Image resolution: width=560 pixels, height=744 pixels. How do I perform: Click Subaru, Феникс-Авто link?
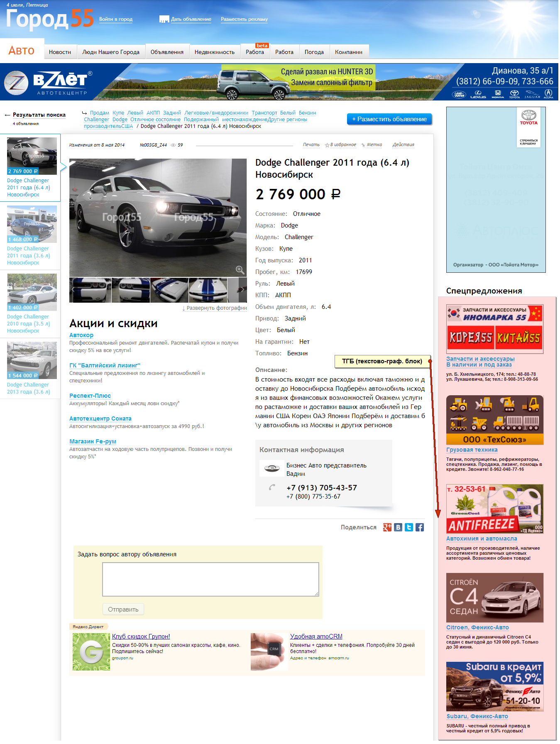point(477,716)
